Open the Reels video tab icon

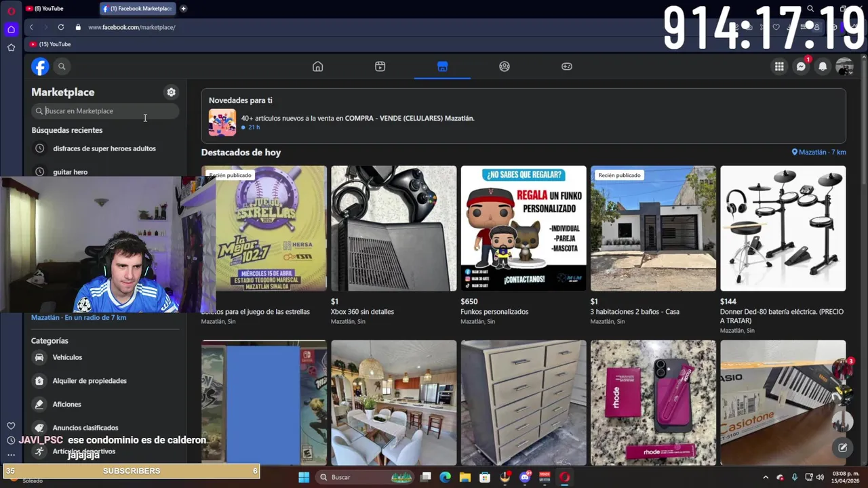click(380, 66)
